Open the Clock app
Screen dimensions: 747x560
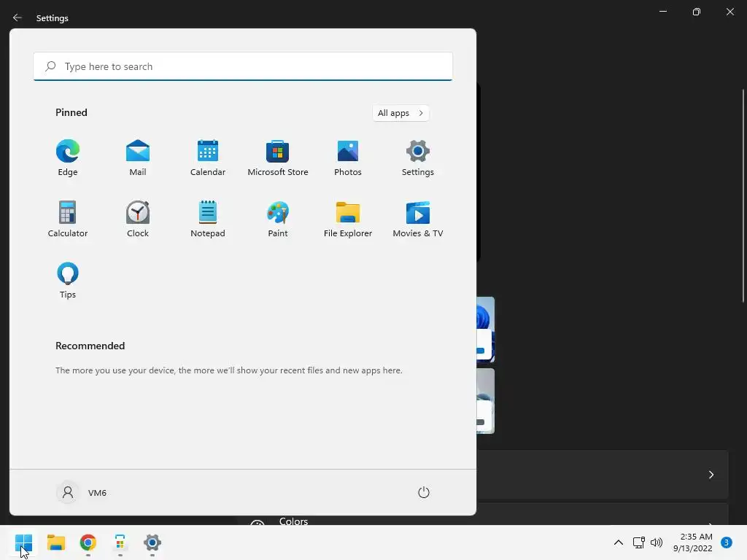click(138, 219)
